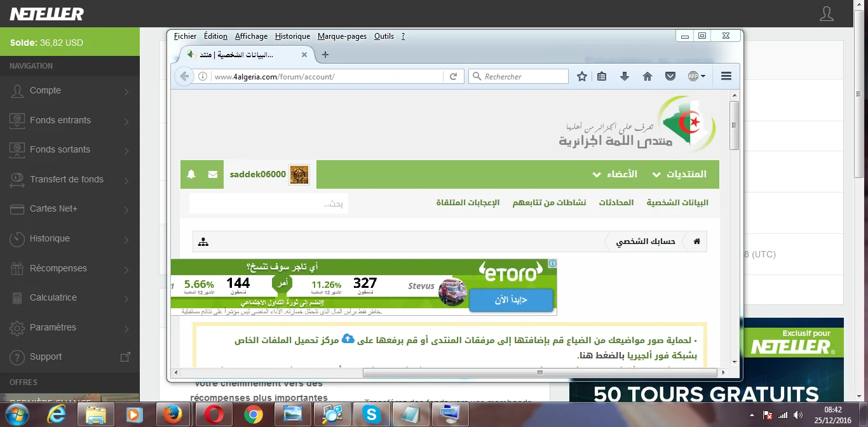This screenshot has height=427, width=868.
Task: Open the Firefox downloads arrow icon
Action: click(x=625, y=76)
